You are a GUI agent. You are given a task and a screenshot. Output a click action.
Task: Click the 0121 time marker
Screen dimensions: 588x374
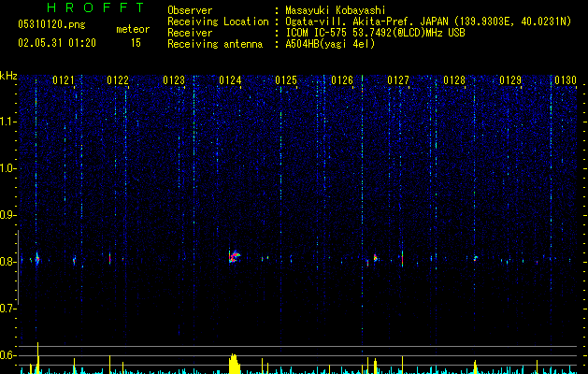(63, 80)
